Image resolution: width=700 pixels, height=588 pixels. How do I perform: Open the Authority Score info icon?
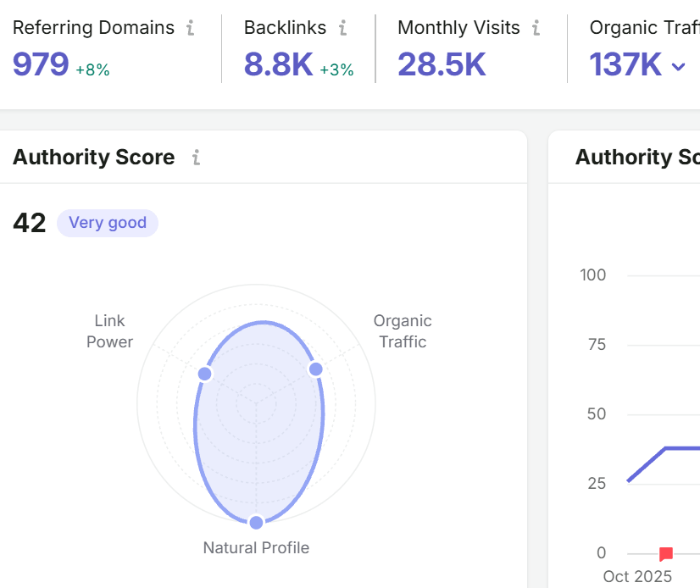[x=196, y=157]
